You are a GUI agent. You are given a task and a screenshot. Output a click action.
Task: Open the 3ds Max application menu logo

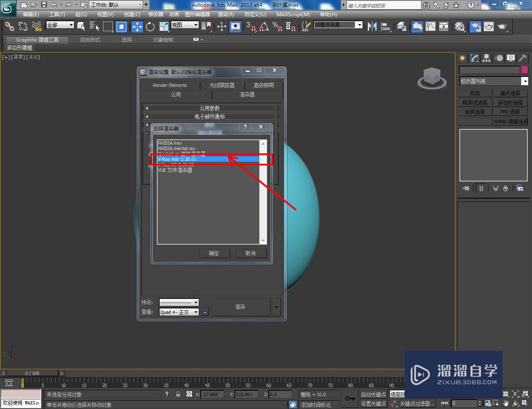coord(8,7)
